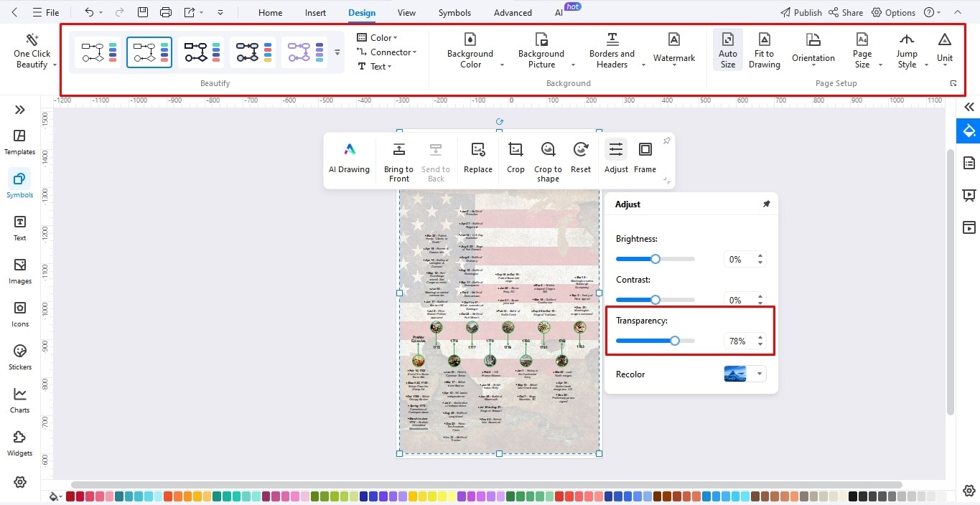Select Crop to shape
The height and width of the screenshot is (505, 980).
(548, 161)
